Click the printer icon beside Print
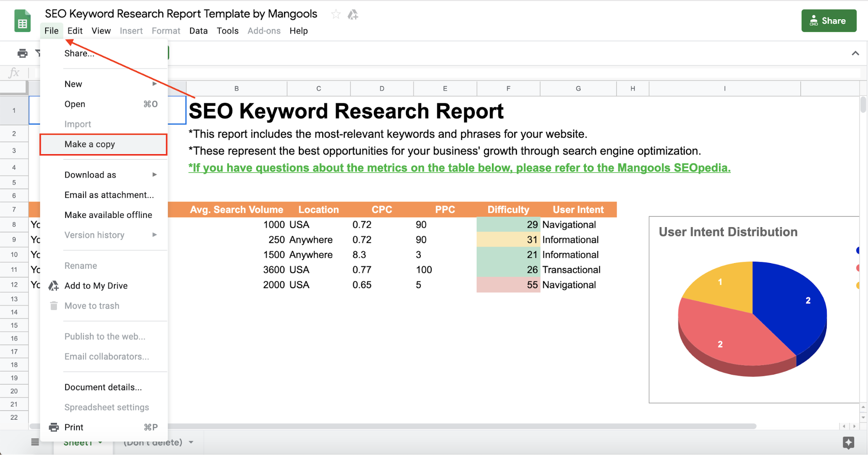The height and width of the screenshot is (455, 868). (x=53, y=427)
